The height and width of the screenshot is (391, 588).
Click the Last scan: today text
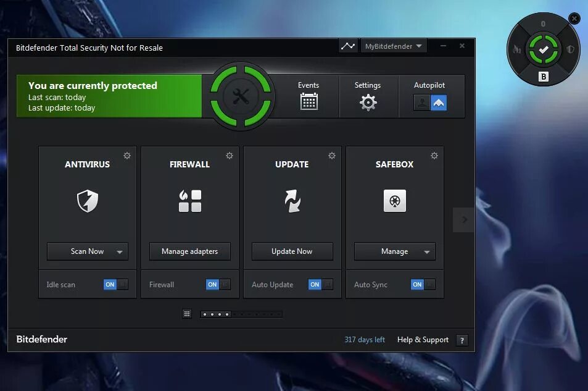tap(57, 97)
